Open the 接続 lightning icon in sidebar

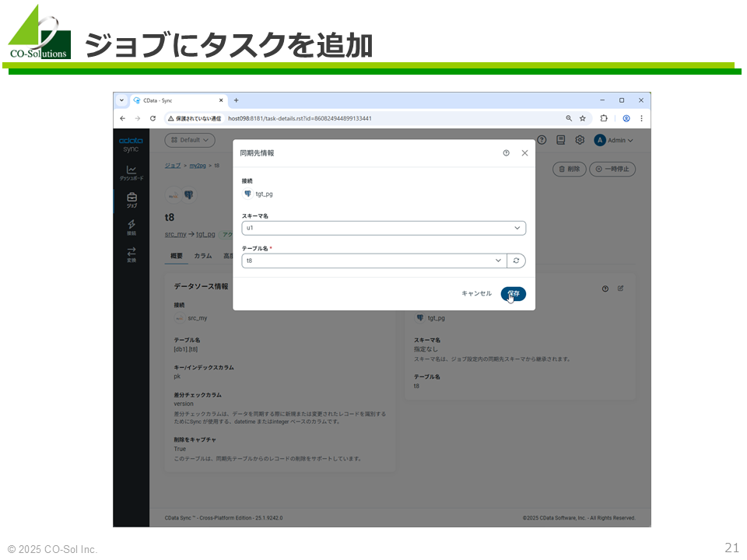click(x=132, y=226)
